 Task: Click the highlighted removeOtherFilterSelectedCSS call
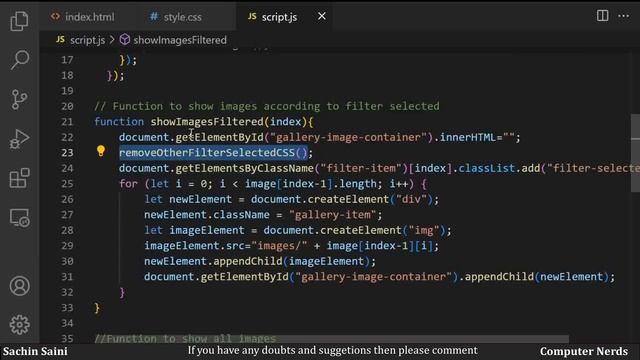[213, 153]
